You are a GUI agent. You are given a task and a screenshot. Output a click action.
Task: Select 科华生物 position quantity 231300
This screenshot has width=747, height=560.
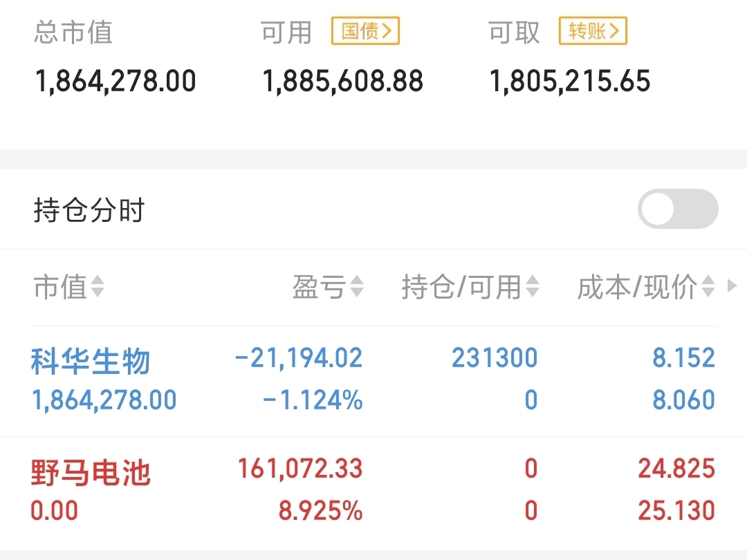(x=495, y=358)
